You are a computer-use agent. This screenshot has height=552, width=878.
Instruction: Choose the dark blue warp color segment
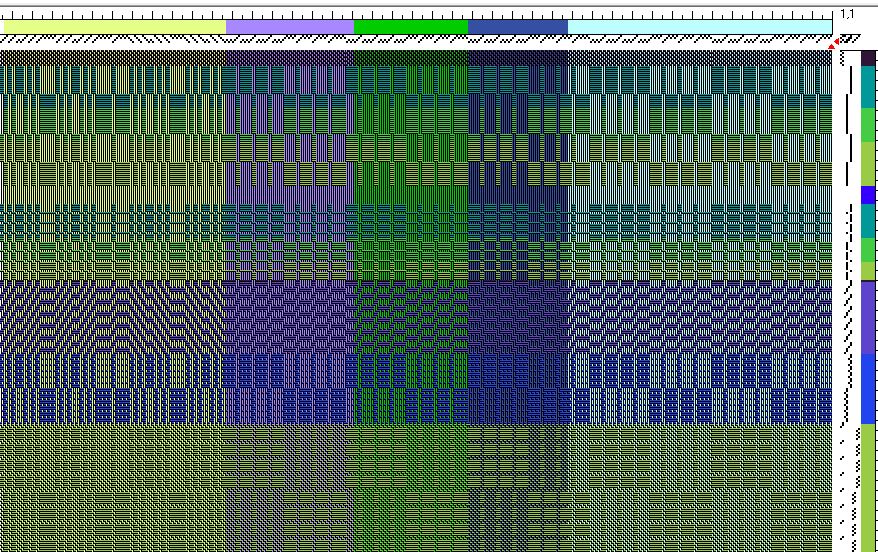(517, 27)
